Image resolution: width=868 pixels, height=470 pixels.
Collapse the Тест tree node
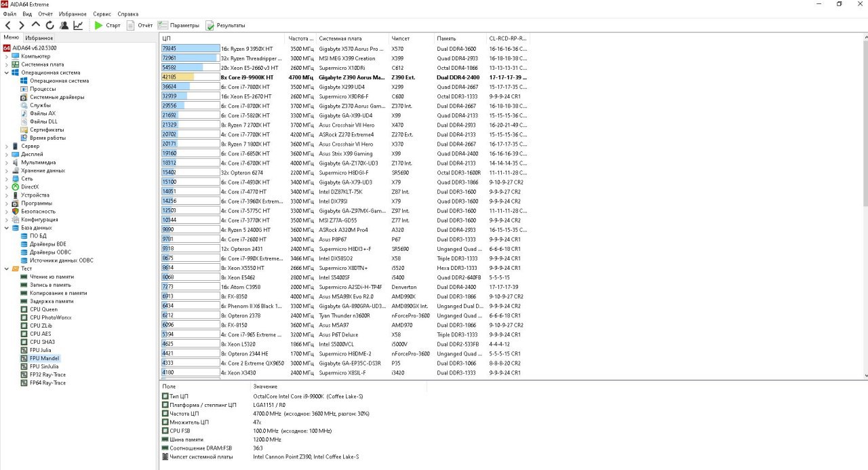pyautogui.click(x=7, y=269)
